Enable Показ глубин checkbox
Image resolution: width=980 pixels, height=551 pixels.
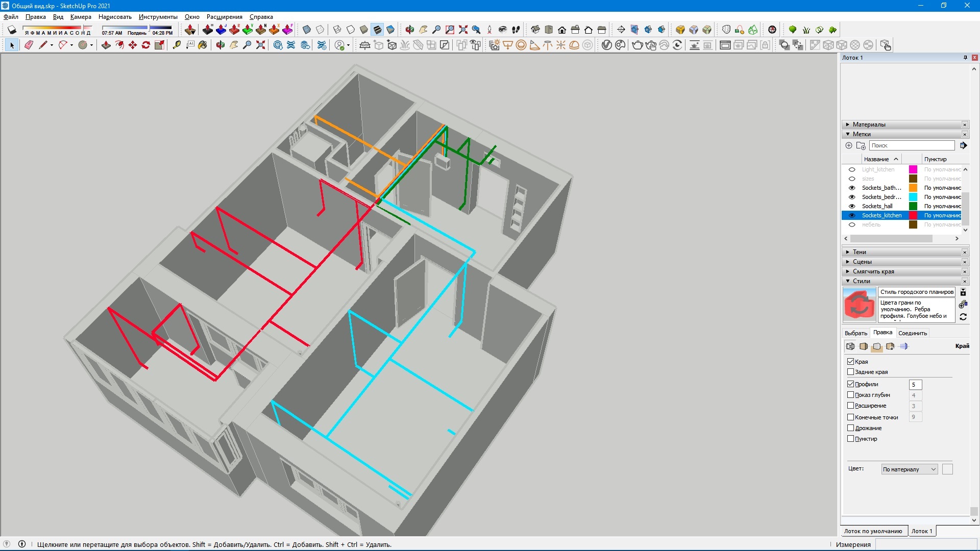[x=851, y=395]
